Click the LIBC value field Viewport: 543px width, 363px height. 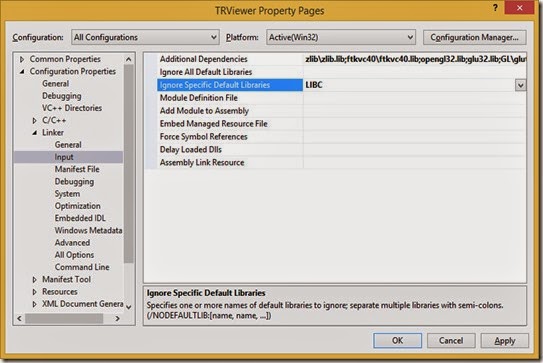coord(409,85)
